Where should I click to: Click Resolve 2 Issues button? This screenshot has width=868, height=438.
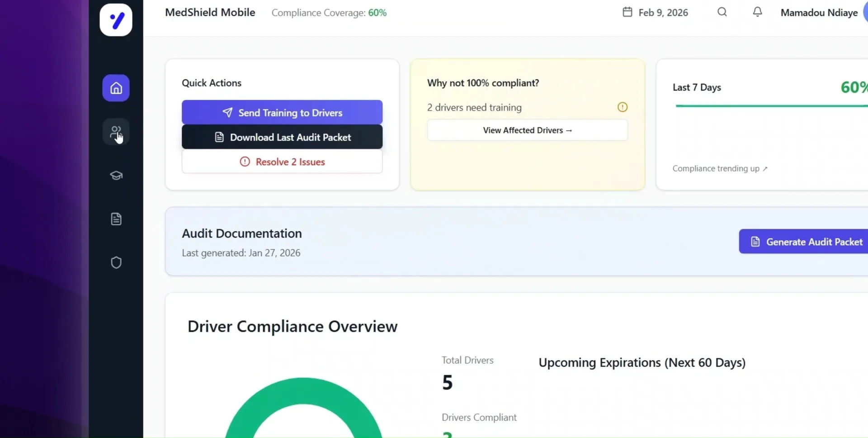pyautogui.click(x=282, y=162)
